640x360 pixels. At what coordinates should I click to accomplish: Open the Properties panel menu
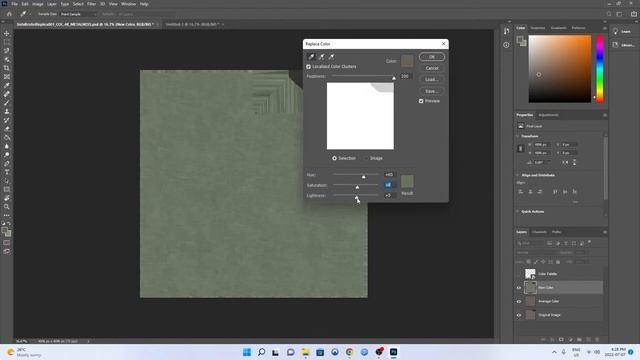(x=604, y=115)
